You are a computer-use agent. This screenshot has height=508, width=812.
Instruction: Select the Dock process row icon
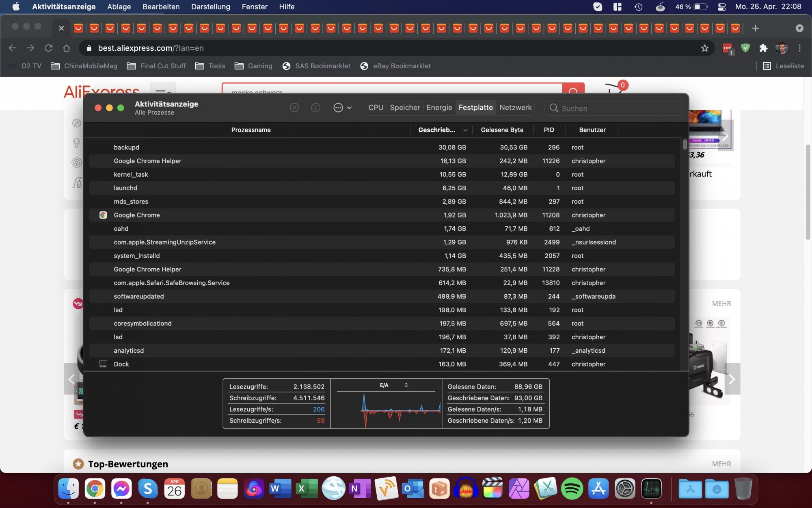(x=103, y=364)
